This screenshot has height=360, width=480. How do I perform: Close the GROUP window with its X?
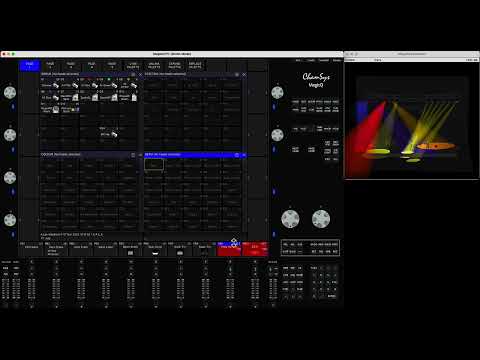[140, 74]
